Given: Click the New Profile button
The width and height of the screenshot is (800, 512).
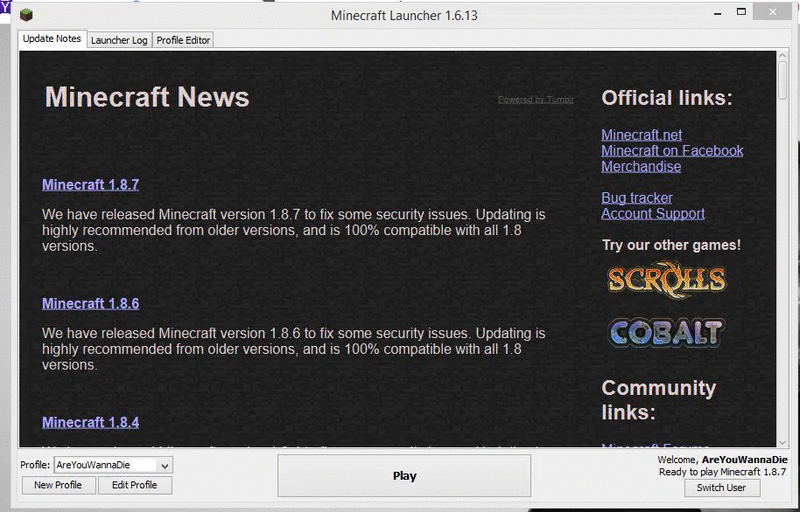Looking at the screenshot, I should coord(58,485).
